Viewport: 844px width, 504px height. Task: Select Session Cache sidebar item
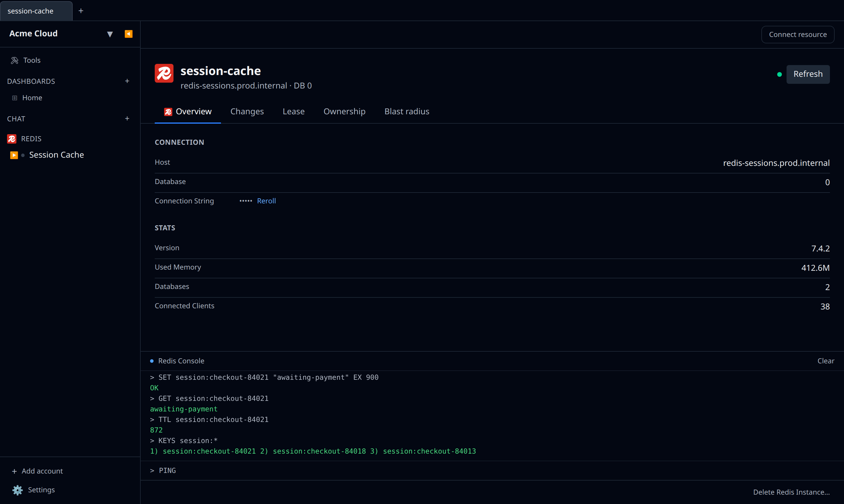pos(56,155)
